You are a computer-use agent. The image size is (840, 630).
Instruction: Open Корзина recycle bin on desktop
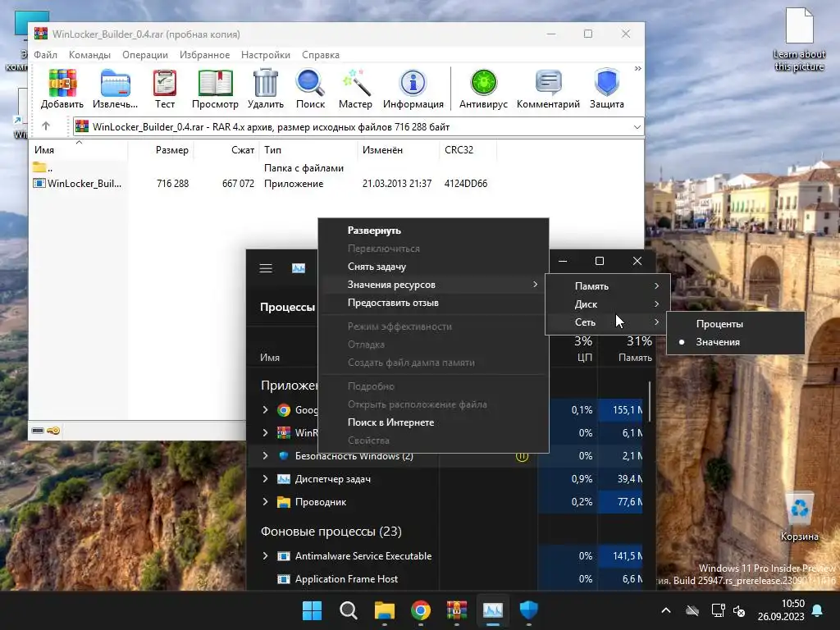point(799,517)
